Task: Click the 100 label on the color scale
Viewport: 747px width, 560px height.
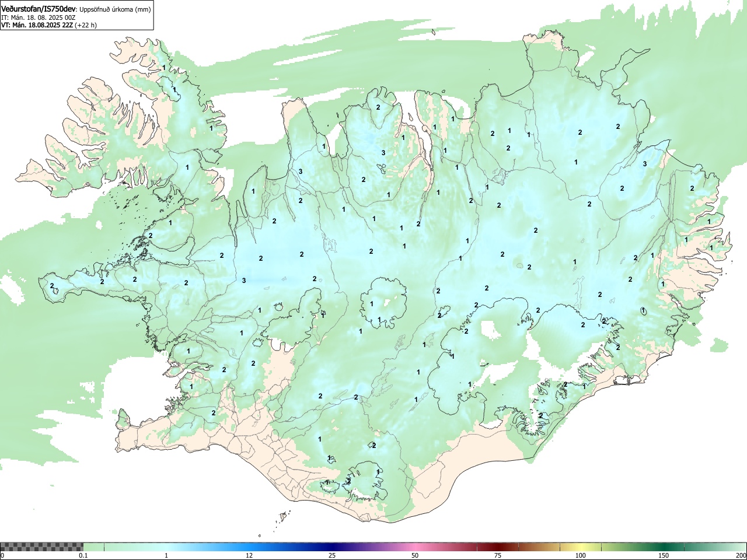Action: point(581,555)
